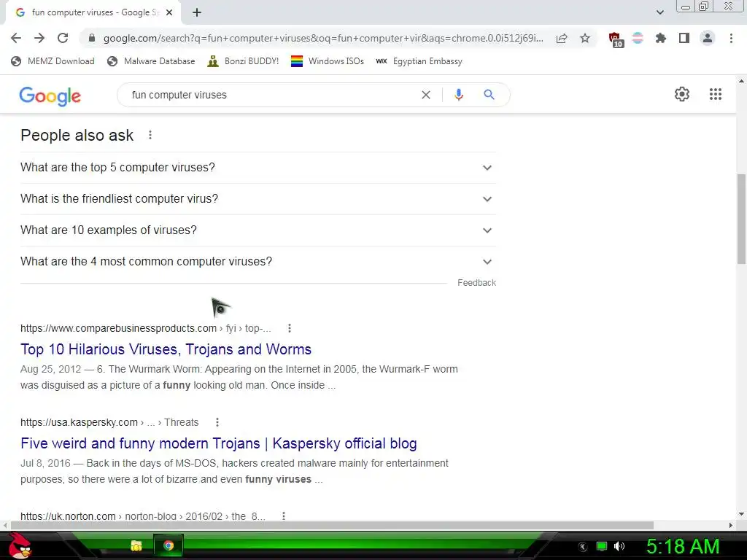This screenshot has width=747, height=560.
Task: Bookmark this page with the star icon
Action: click(585, 38)
